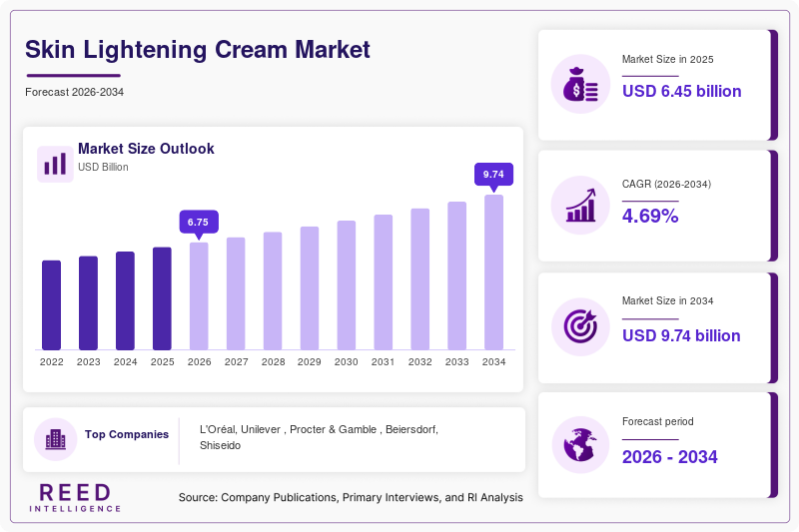Click the Source line about Company Publications

point(351,497)
